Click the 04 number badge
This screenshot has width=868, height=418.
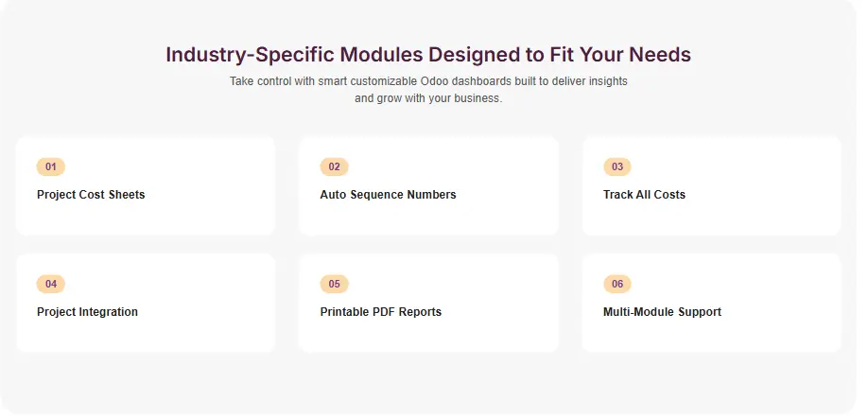[x=50, y=285]
